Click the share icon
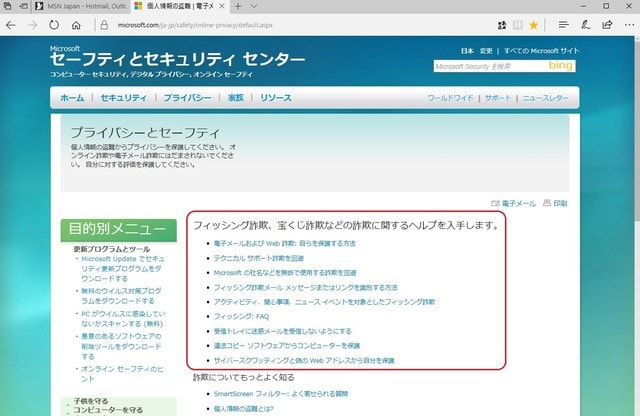The width and height of the screenshot is (640, 416). click(x=607, y=25)
